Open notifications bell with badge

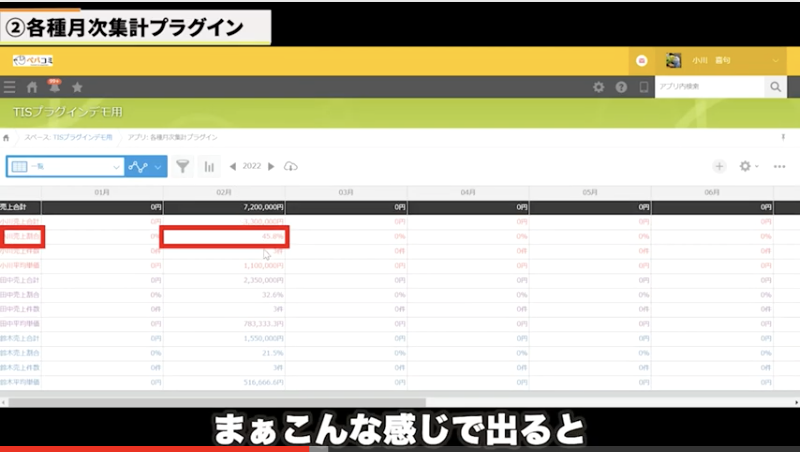tap(54, 87)
